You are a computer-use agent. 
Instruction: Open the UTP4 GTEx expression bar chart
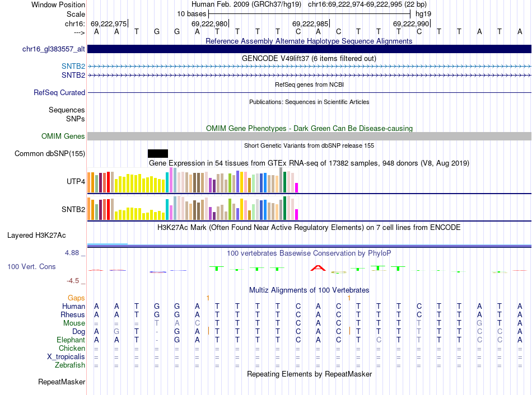(193, 180)
